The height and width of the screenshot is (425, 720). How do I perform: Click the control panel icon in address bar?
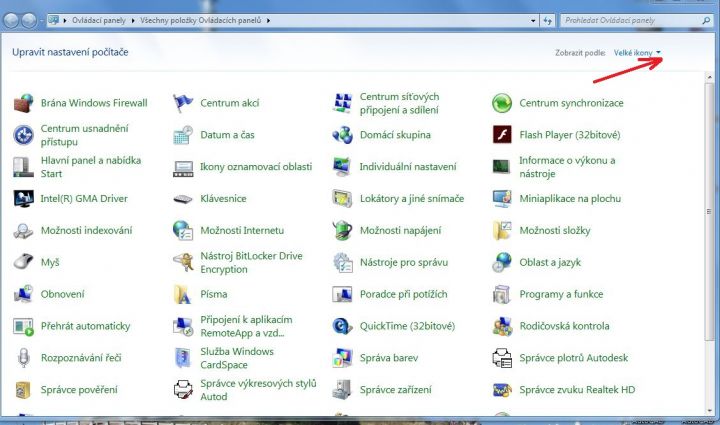click(x=54, y=20)
